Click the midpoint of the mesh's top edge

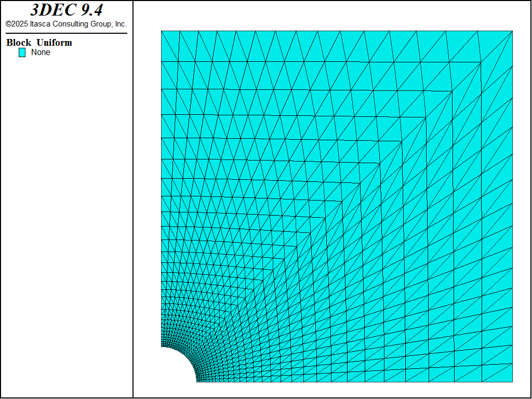click(337, 31)
